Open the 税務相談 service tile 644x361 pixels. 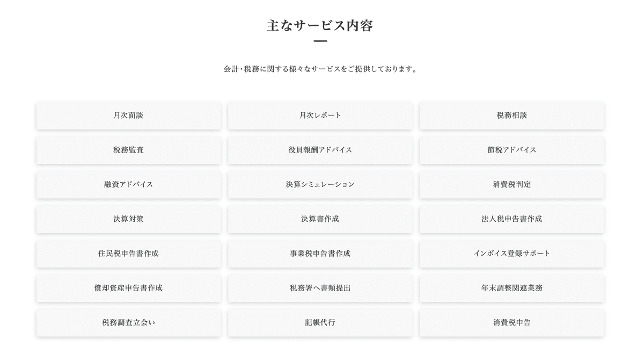[x=512, y=115]
